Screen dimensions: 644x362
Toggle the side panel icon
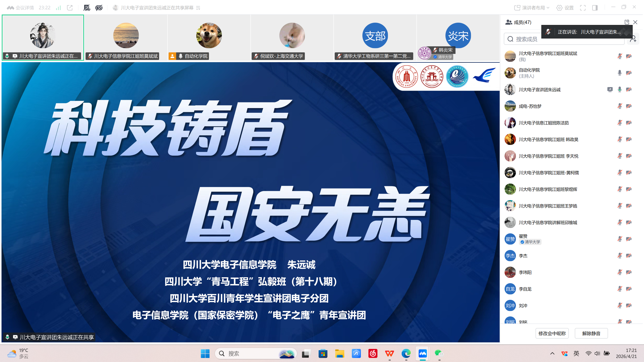pos(595,8)
